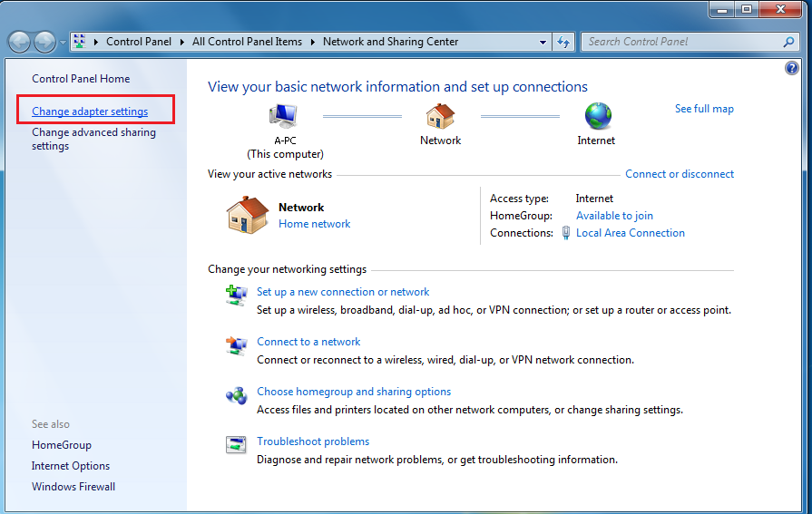Click the Connect to a network icon
The height and width of the screenshot is (514, 812).
click(x=236, y=344)
